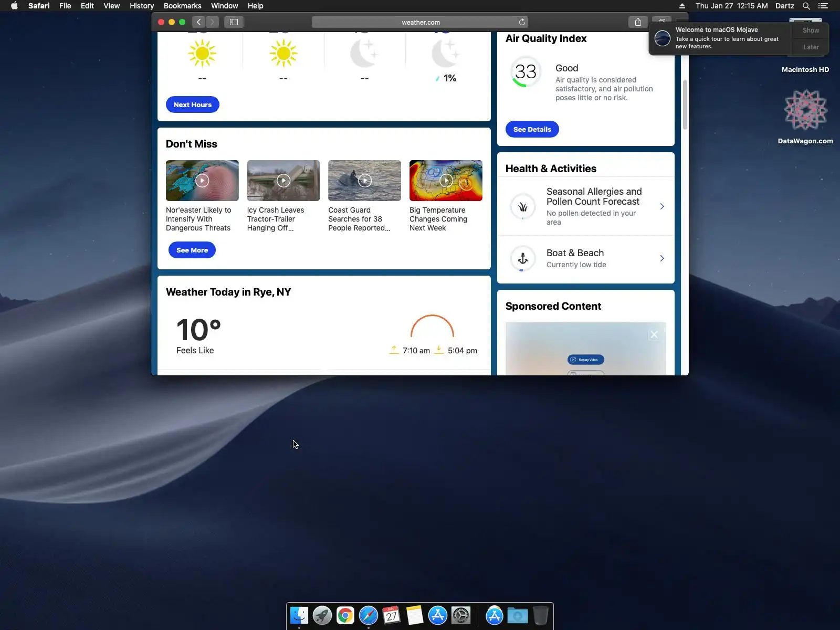
Task: Play the Icy Crash video thumbnail
Action: [x=283, y=181]
